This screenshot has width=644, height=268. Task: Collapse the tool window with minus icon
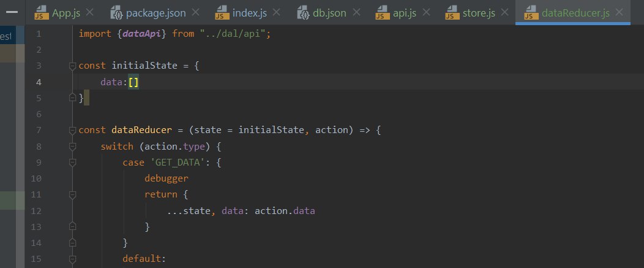12,12
